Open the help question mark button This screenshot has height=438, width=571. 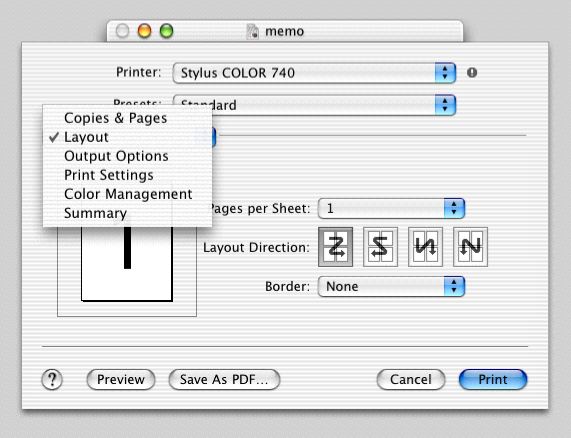(x=52, y=379)
